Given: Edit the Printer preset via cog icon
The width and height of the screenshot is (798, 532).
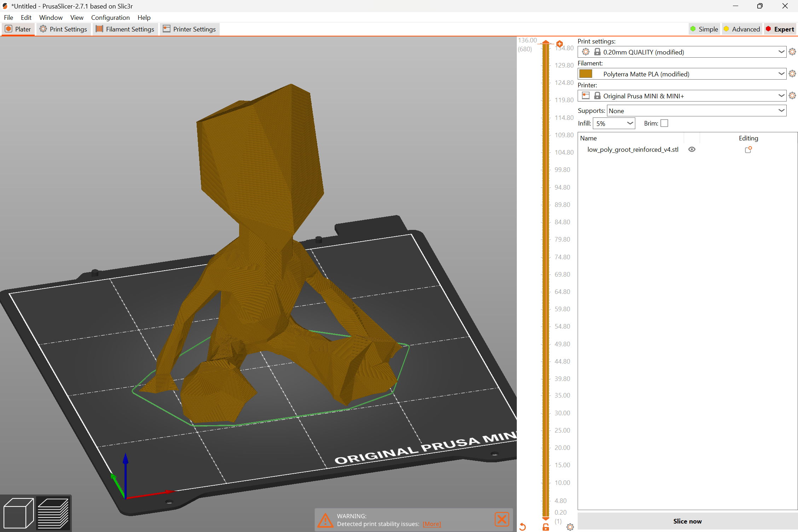Looking at the screenshot, I should (792, 96).
